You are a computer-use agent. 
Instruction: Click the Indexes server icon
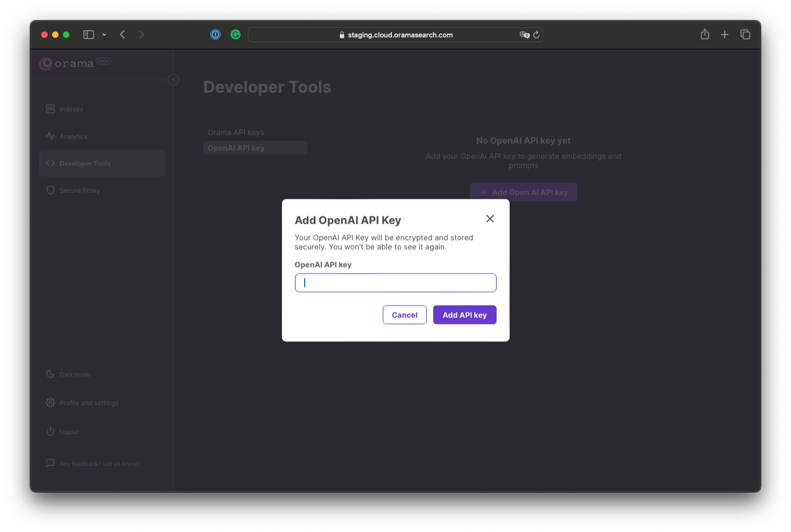tap(50, 109)
